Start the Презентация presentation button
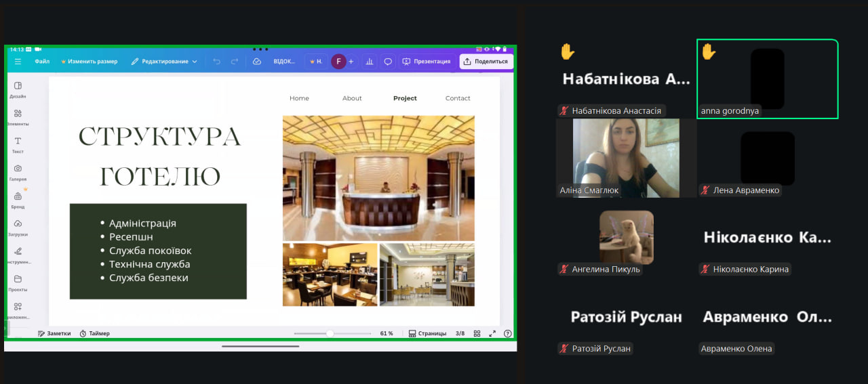Viewport: 868px width, 384px height. (427, 62)
